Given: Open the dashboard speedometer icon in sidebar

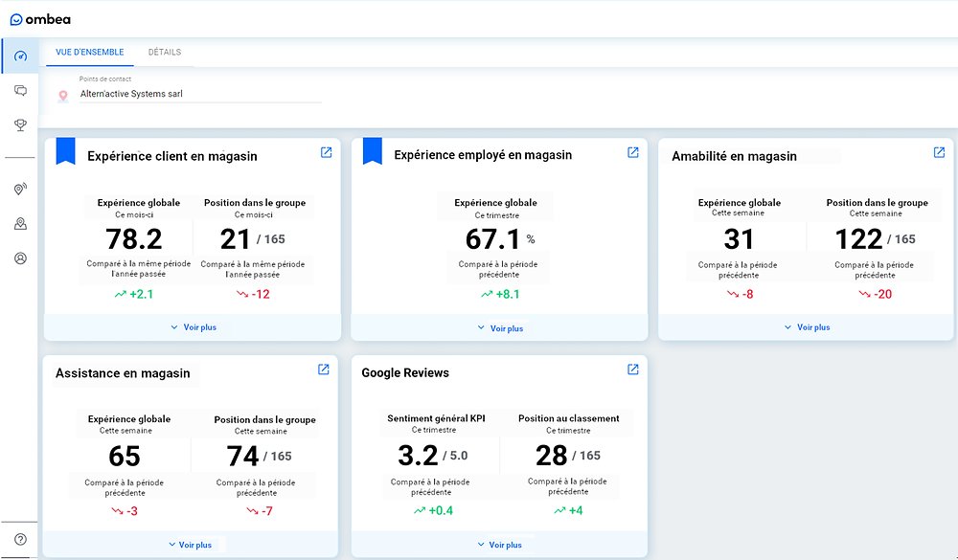Looking at the screenshot, I should [20, 56].
